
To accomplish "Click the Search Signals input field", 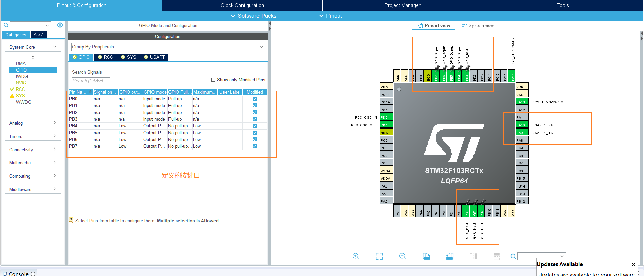I will click(x=91, y=81).
